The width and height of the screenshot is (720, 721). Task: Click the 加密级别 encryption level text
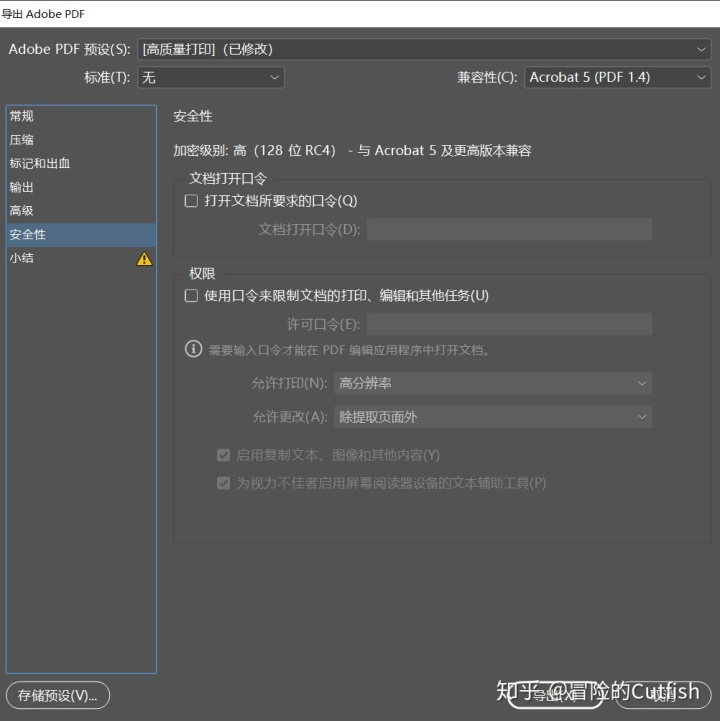click(352, 150)
